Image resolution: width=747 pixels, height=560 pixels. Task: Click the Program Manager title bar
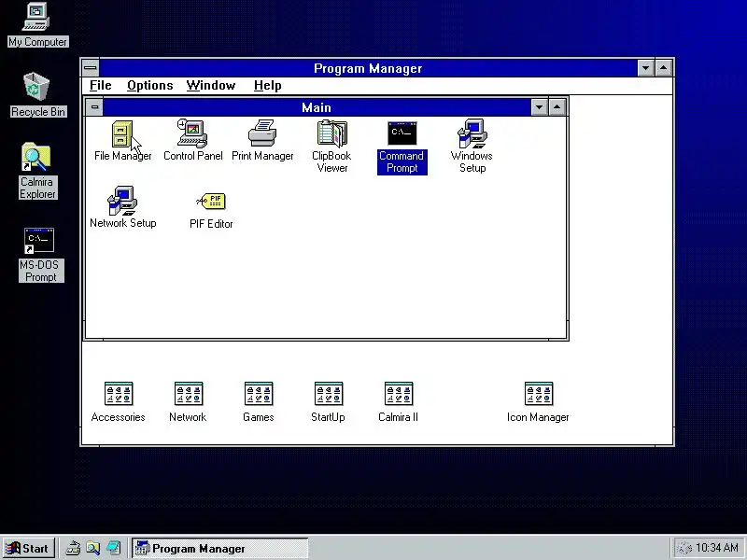pos(368,68)
